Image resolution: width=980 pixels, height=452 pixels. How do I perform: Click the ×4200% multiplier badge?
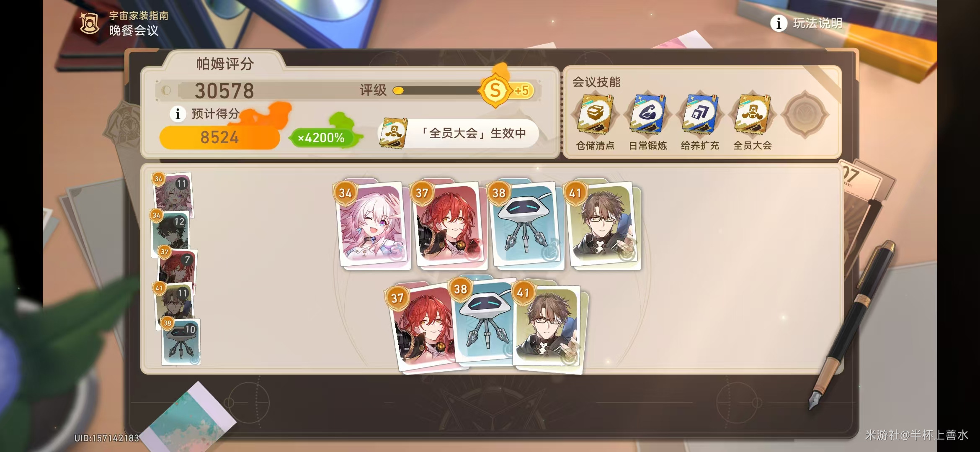point(321,137)
